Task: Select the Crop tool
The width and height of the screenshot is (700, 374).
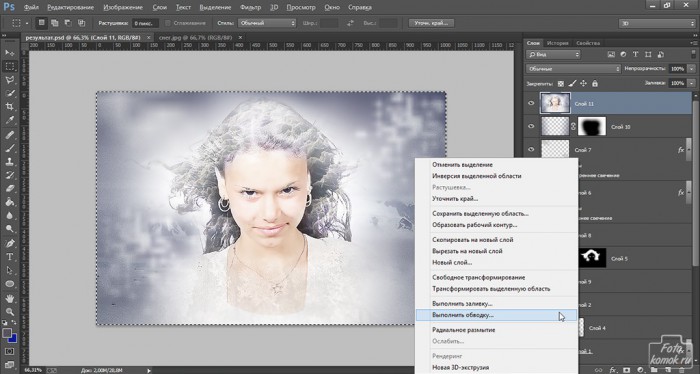Action: coord(9,107)
